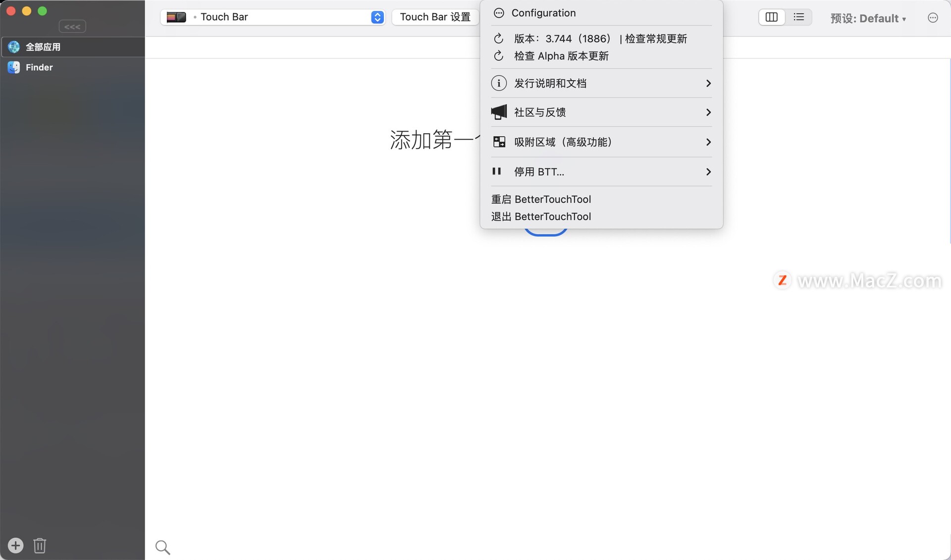Switch to the column layout view
Viewport: 951px width, 560px height.
(772, 17)
